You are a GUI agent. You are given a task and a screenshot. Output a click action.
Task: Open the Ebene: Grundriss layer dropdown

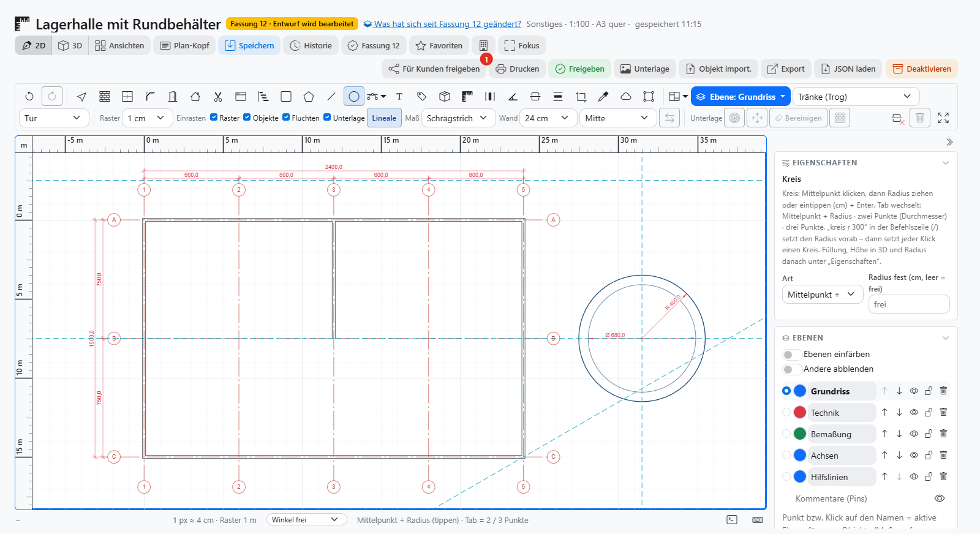pos(741,97)
